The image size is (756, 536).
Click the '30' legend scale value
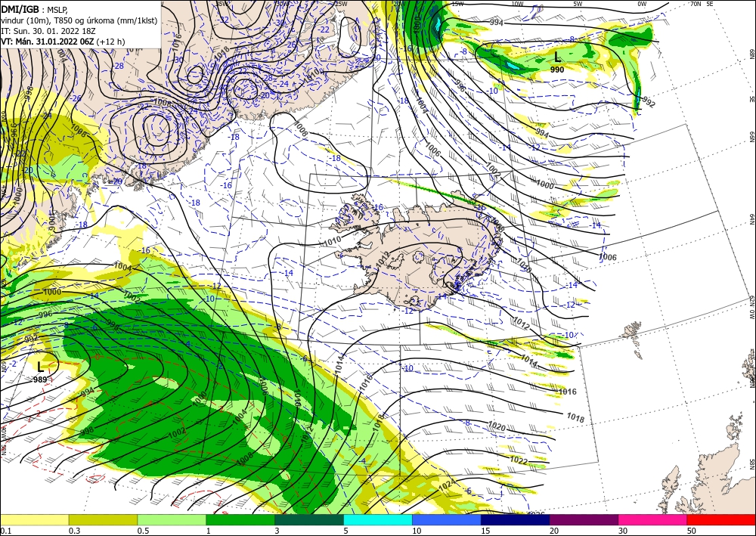tap(622, 531)
